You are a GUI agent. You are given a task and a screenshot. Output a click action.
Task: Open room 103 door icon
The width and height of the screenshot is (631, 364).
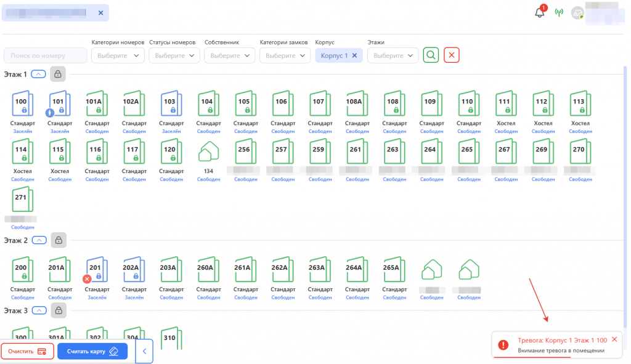pyautogui.click(x=171, y=103)
